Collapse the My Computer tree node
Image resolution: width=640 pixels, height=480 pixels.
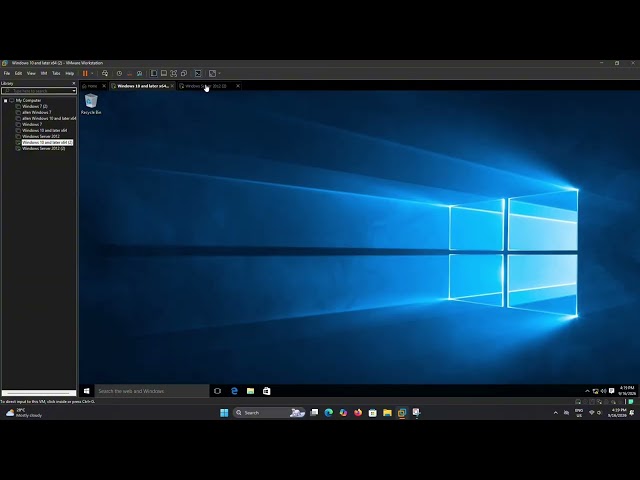[6, 100]
